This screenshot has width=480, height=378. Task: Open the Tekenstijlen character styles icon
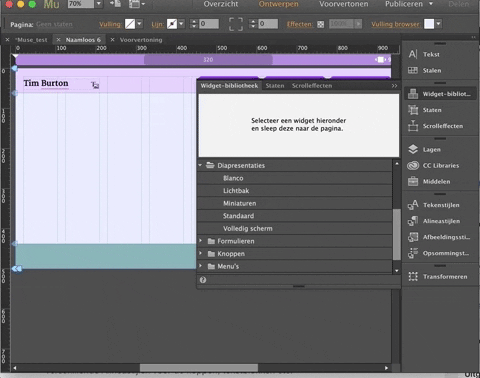click(x=413, y=205)
